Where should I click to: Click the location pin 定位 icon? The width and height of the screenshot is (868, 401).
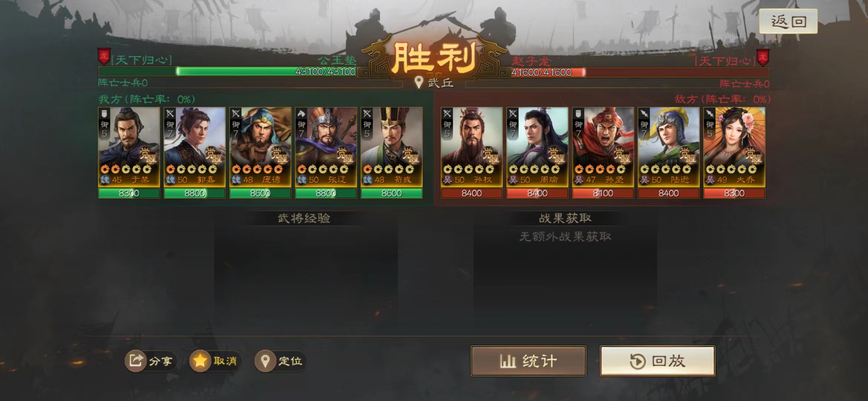tap(265, 361)
